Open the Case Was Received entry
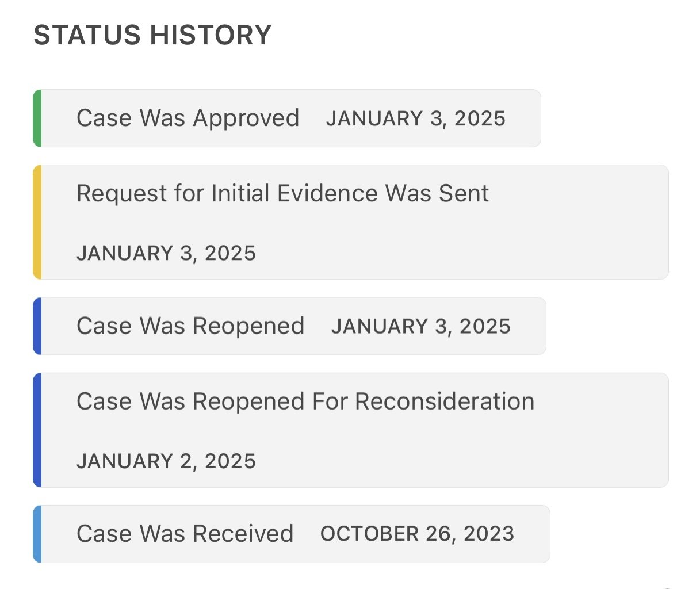The width and height of the screenshot is (700, 589). [185, 534]
